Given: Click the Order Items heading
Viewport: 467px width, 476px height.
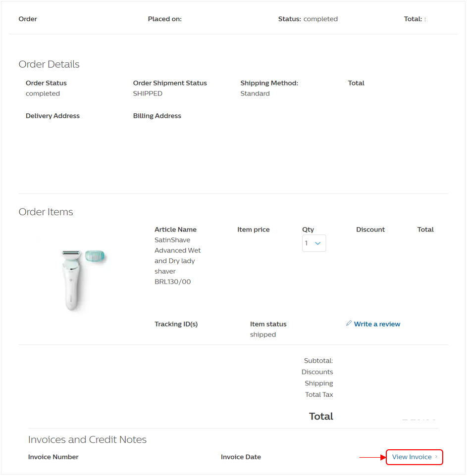Looking at the screenshot, I should pos(46,212).
